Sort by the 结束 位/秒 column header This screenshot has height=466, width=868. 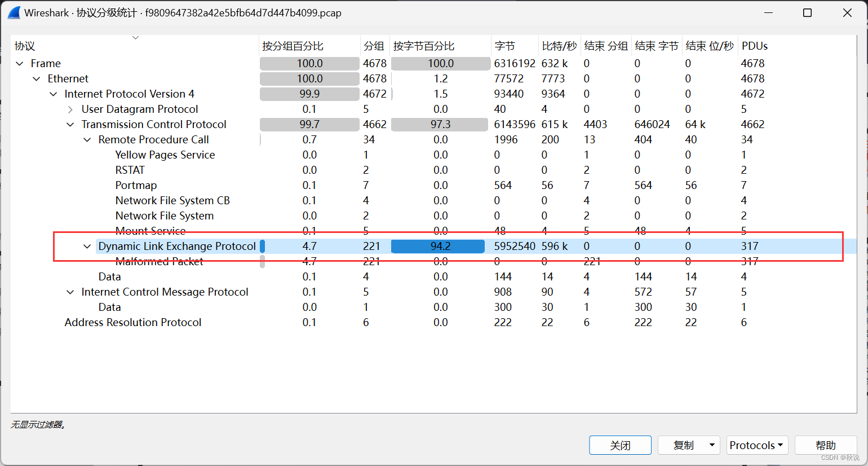tap(710, 46)
